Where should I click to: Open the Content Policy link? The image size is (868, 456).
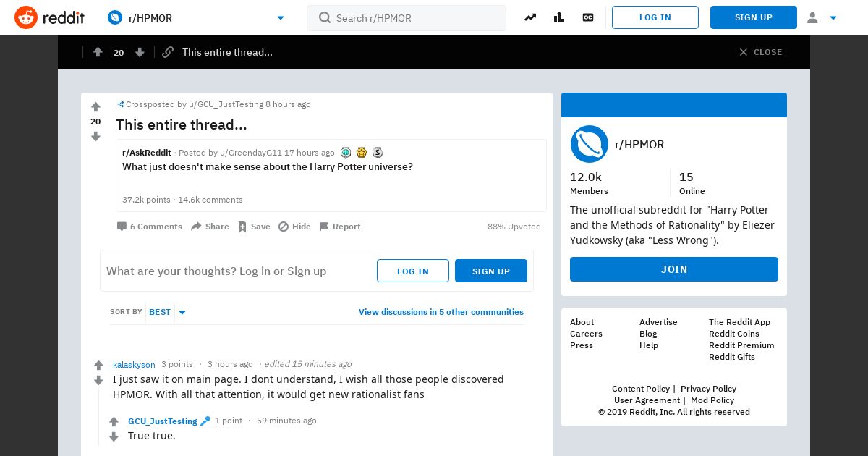pos(641,389)
